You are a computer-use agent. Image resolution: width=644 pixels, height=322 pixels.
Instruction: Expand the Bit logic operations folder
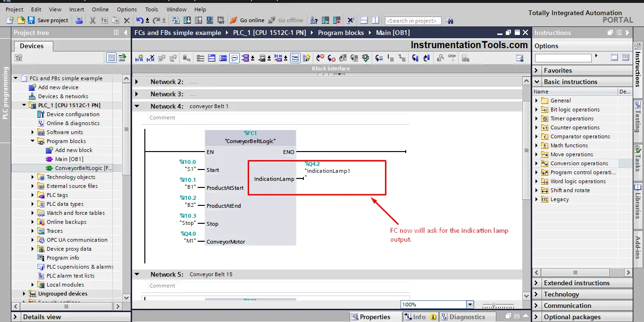coord(536,110)
